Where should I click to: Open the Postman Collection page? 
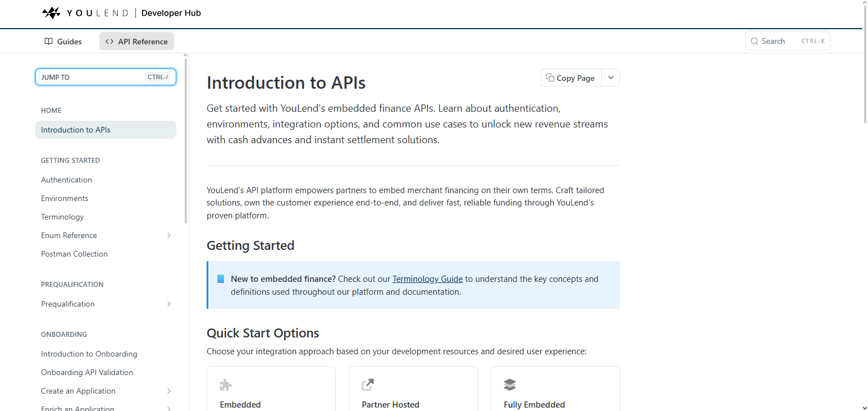[74, 254]
